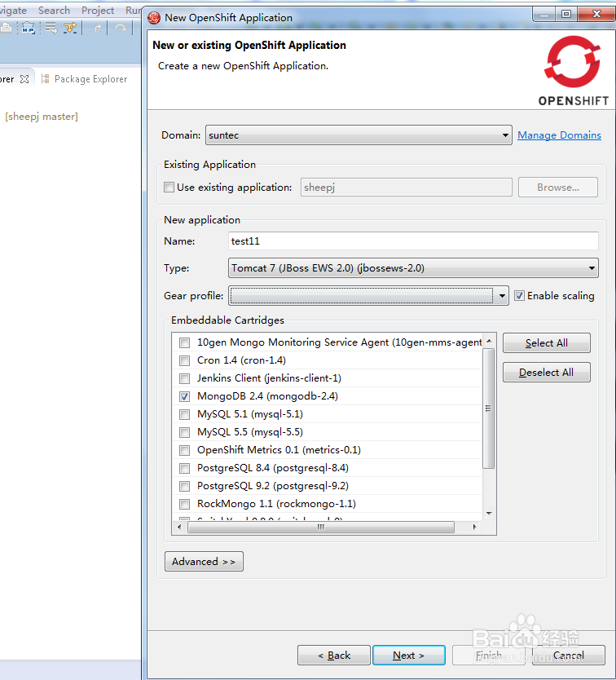Click the Deselect All button
Image resolution: width=616 pixels, height=680 pixels.
click(x=546, y=372)
